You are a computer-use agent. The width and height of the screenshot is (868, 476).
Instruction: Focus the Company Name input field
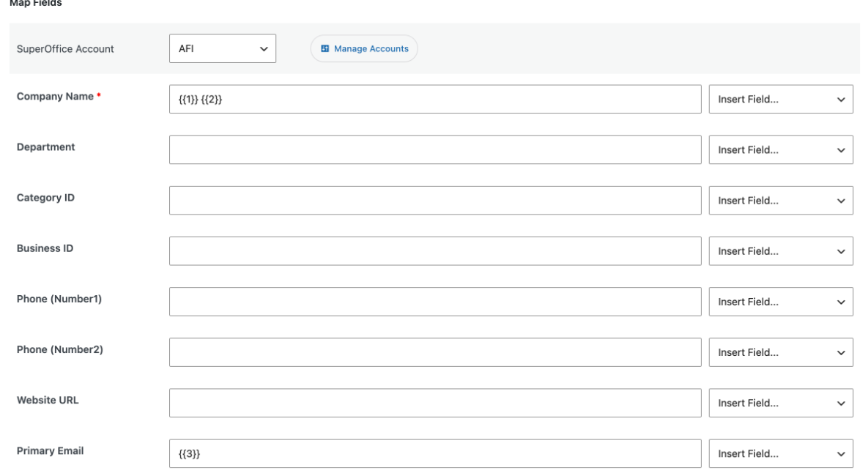tap(435, 99)
